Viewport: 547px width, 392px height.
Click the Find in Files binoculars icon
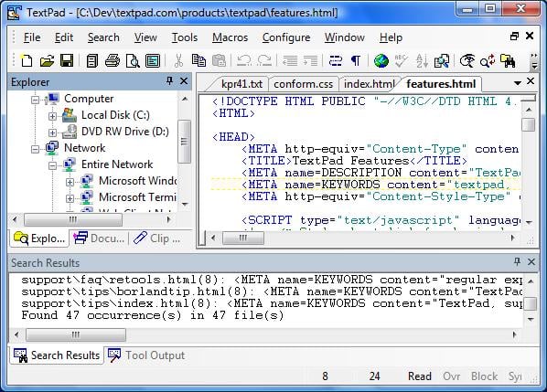[x=508, y=60]
